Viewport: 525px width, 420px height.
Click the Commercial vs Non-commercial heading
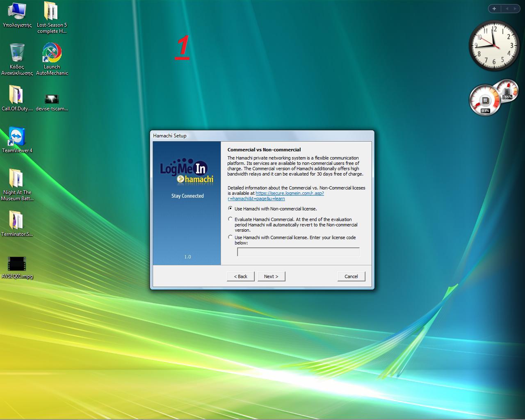coord(264,150)
